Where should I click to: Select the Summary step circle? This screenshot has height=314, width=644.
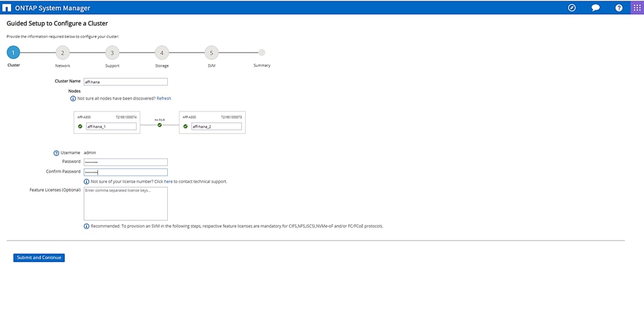point(262,53)
